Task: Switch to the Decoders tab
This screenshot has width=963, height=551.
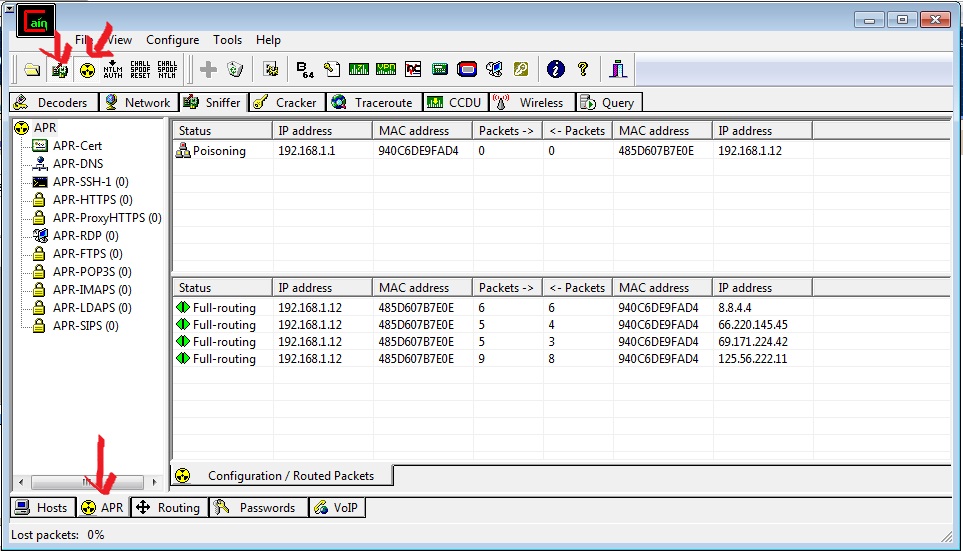Action: (x=54, y=103)
